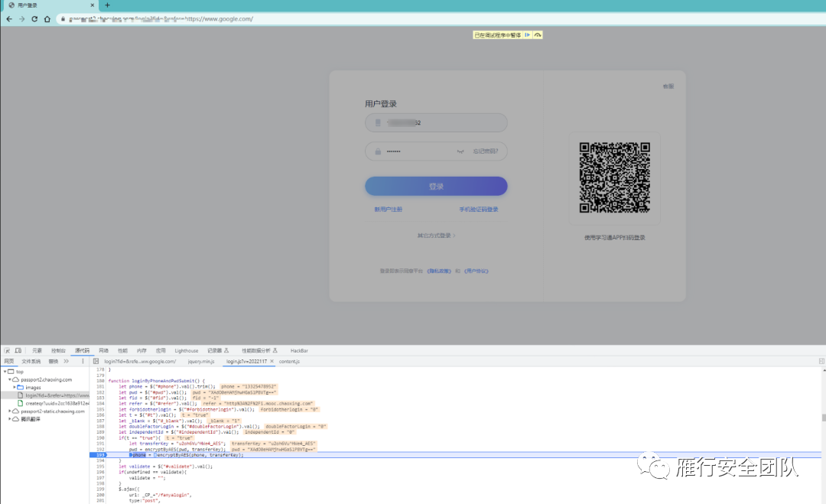Toggle the file navigator sidebar icon
The width and height of the screenshot is (826, 504).
click(x=96, y=361)
